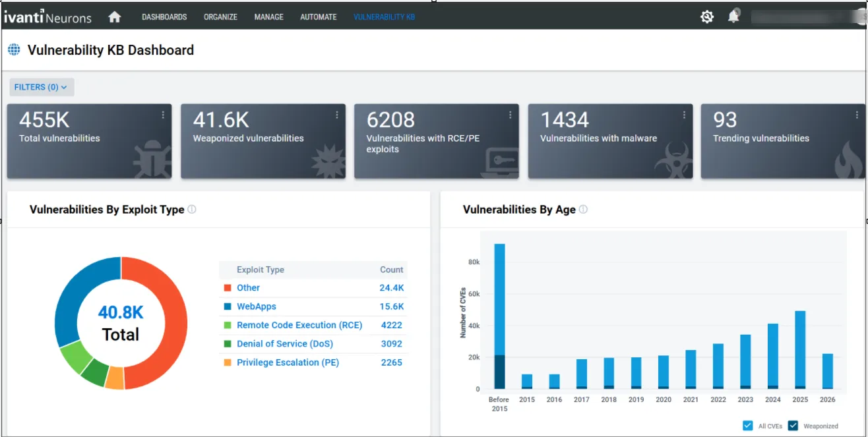Click the 2025 bar in age chart
Screen dimensions: 868x437
tap(800, 350)
